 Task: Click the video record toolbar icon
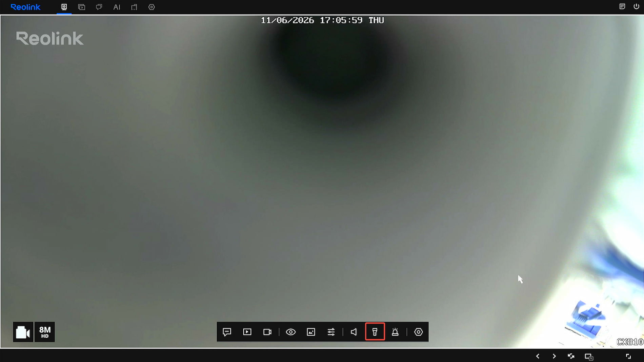267,332
